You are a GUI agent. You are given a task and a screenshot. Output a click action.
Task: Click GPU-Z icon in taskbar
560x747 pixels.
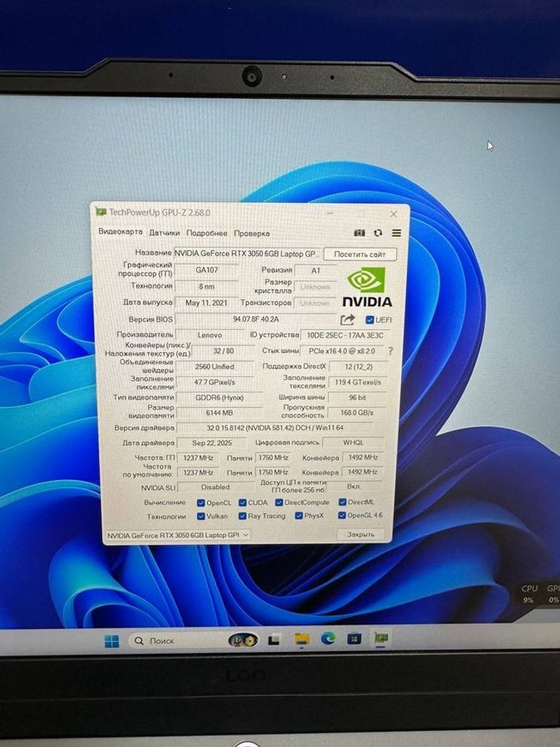click(381, 638)
